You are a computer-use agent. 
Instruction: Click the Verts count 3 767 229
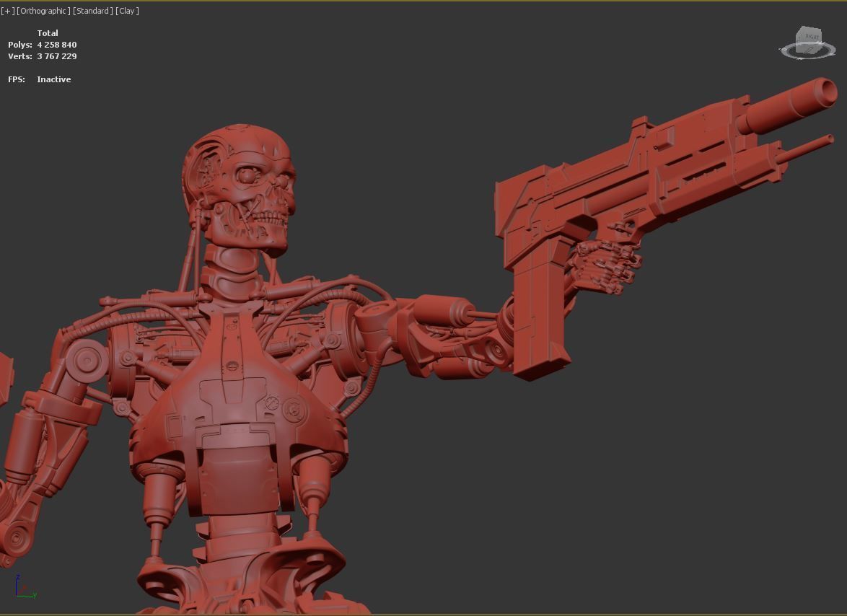click(x=57, y=56)
